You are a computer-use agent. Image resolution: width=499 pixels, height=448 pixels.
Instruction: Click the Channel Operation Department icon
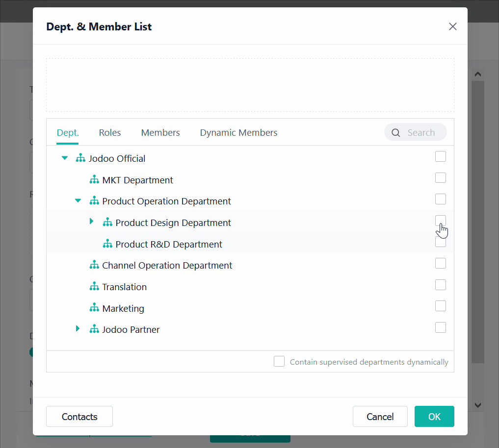(94, 265)
